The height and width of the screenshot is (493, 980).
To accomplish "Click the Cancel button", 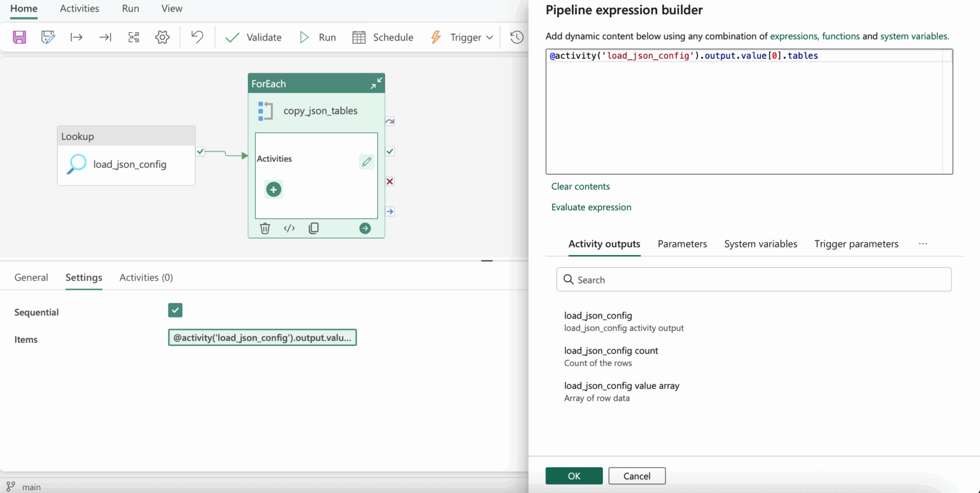I will (x=637, y=476).
